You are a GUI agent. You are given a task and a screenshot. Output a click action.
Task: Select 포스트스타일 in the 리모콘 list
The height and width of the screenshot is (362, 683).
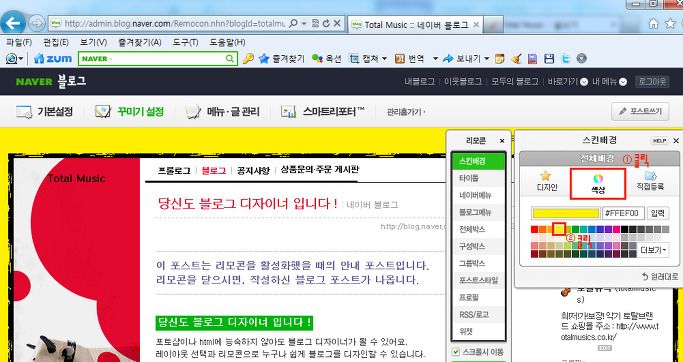[478, 280]
